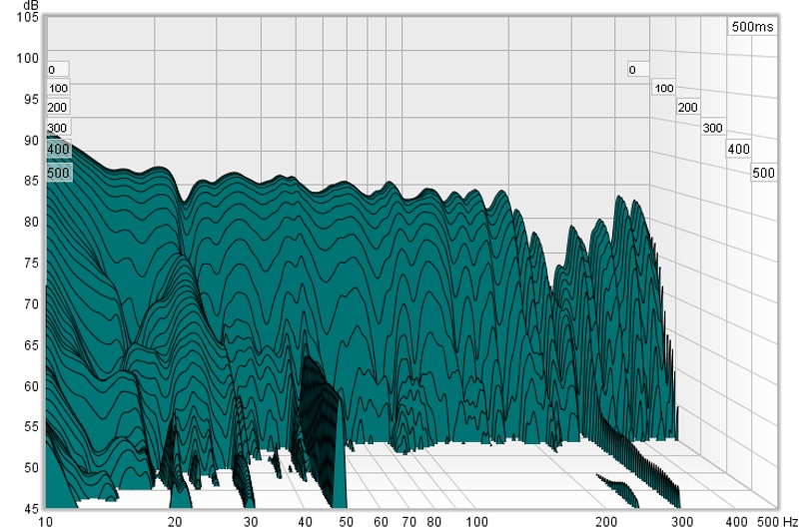Click the 100 Hz frequency axis tick
The image size is (799, 532).
[476, 522]
